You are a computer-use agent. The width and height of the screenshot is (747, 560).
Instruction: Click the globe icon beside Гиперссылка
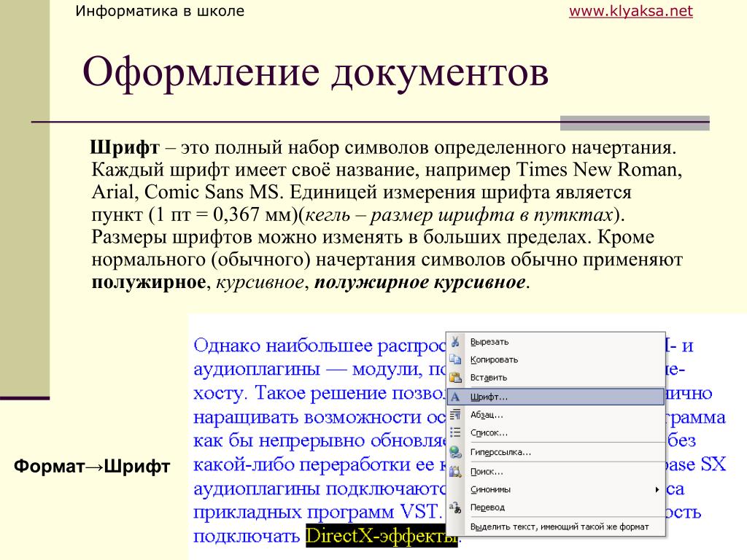point(455,452)
